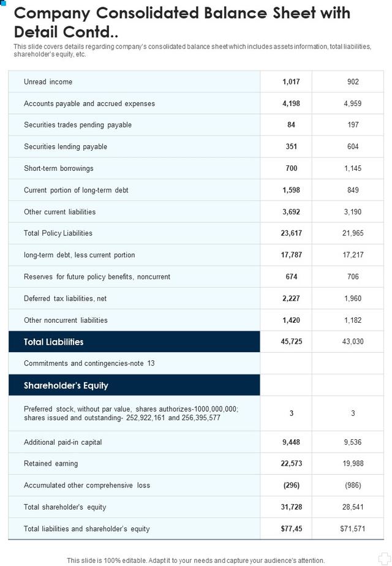Select the 22,573 retained earning value
392x566 pixels.
[292, 464]
